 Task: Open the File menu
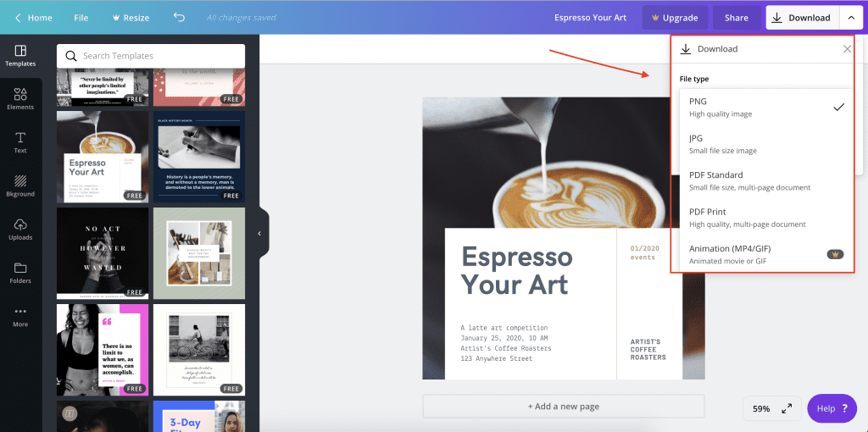[81, 18]
